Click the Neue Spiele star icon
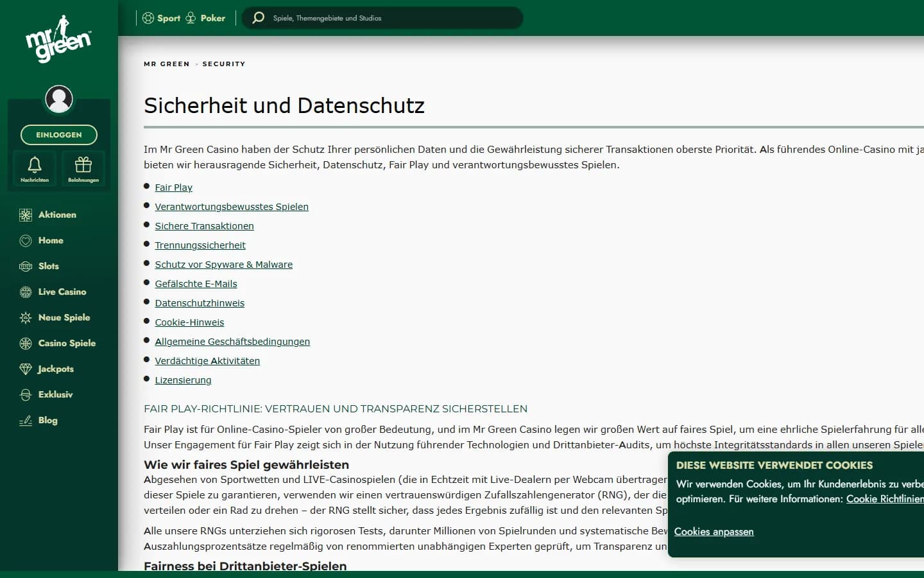Viewport: 924px width, 578px height. click(26, 318)
